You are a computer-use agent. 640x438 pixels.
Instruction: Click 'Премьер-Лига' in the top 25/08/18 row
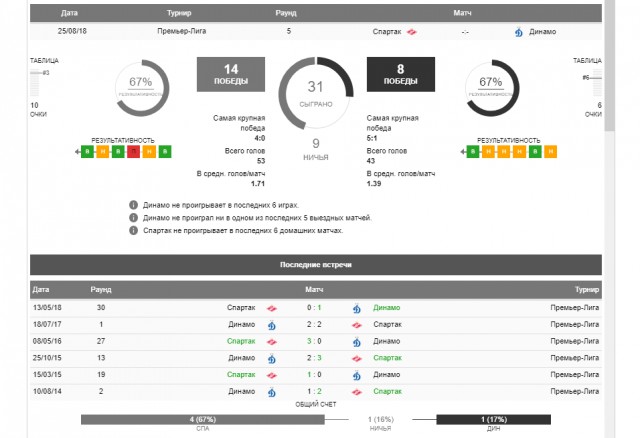(182, 31)
